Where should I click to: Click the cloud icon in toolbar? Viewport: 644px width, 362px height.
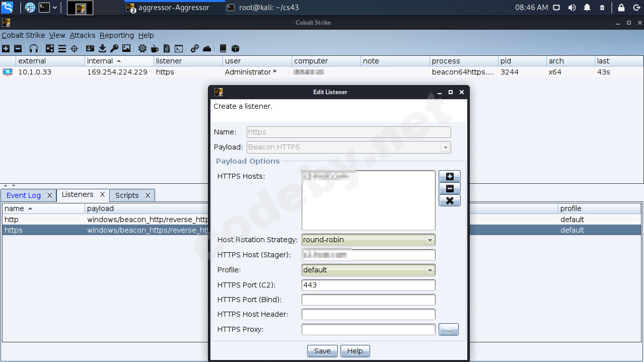pos(207,48)
